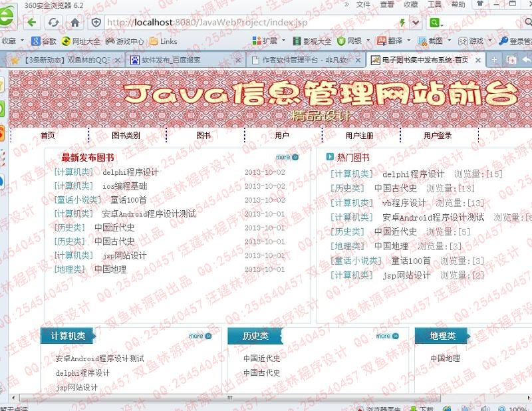This screenshot has height=411, width=532.
Task: Open the 帮助 menu
Action: pos(458,5)
